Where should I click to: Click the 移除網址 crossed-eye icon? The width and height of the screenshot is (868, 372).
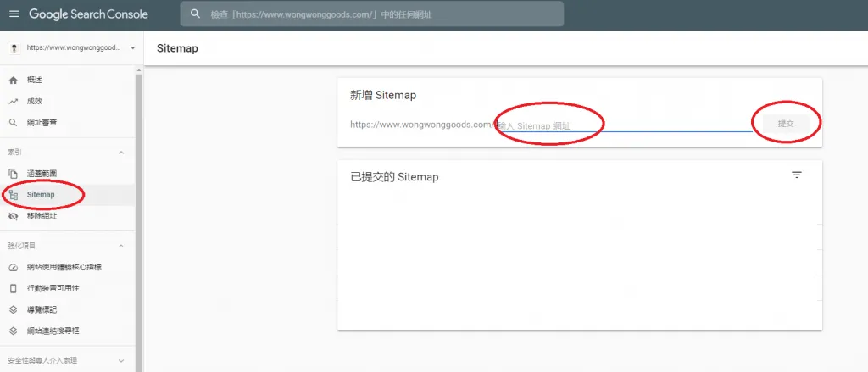tap(13, 216)
